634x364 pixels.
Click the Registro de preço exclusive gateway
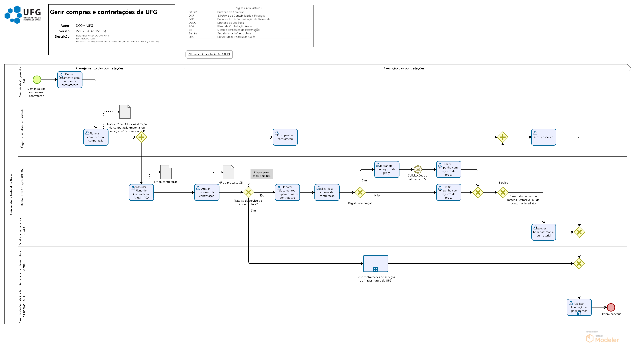click(x=360, y=193)
